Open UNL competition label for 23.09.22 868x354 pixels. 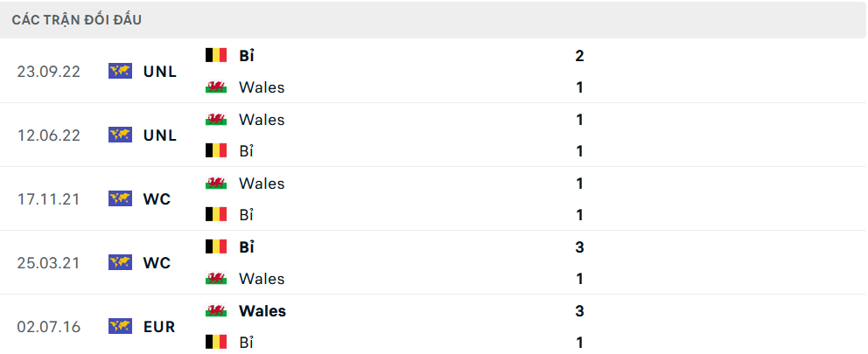pyautogui.click(x=160, y=72)
